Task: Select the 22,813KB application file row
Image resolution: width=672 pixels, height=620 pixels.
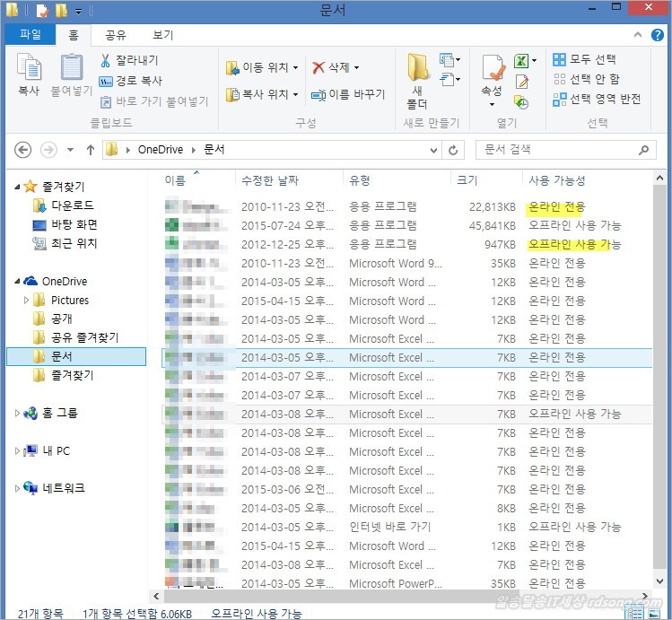Action: point(407,207)
